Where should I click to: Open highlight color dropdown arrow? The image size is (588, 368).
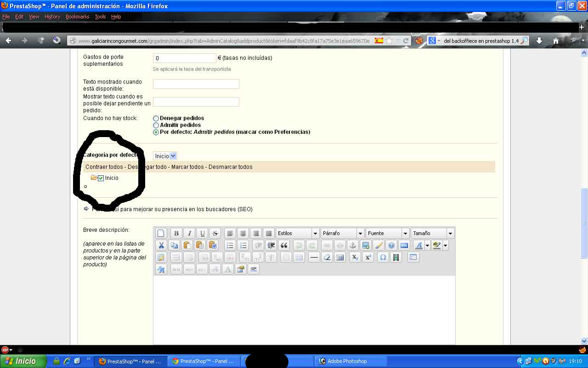tap(445, 245)
